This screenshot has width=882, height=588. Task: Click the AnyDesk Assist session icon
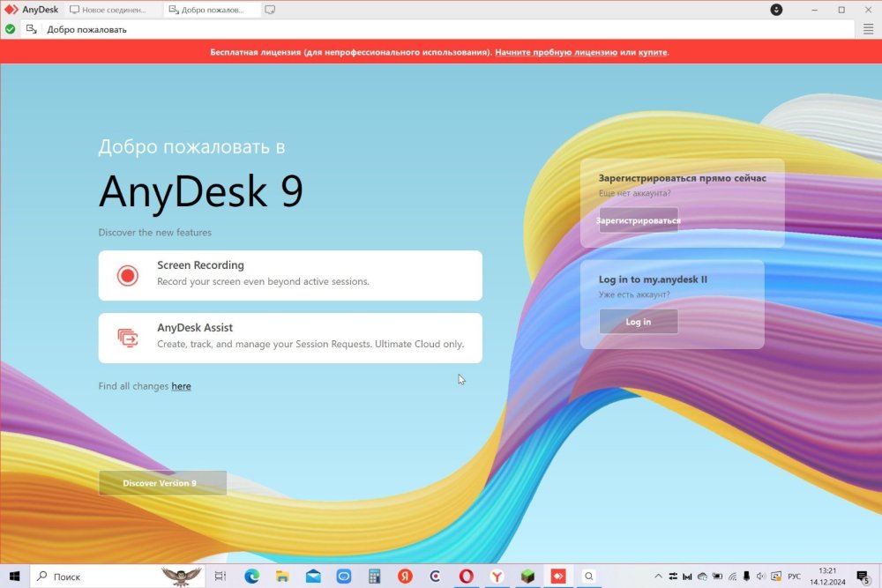(128, 338)
